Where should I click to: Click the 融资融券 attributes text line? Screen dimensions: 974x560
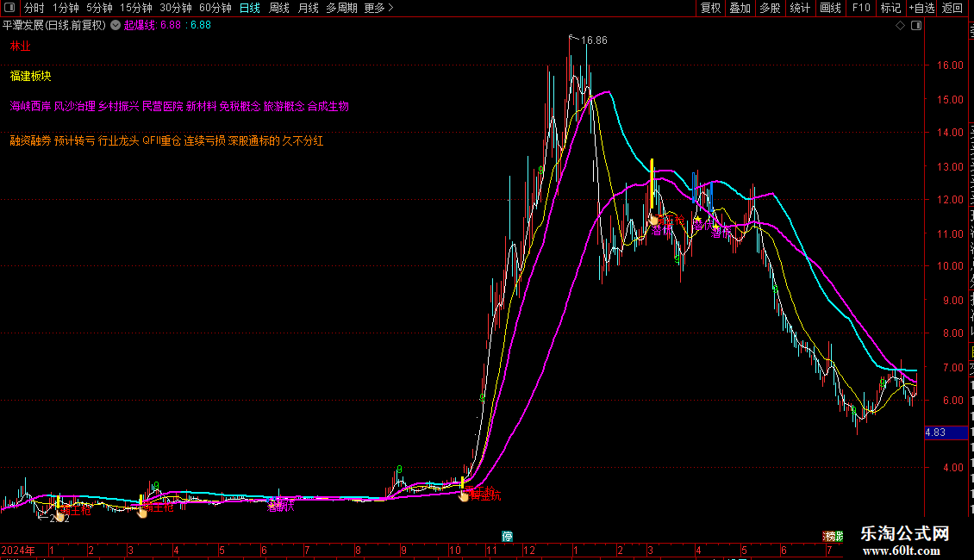166,140
